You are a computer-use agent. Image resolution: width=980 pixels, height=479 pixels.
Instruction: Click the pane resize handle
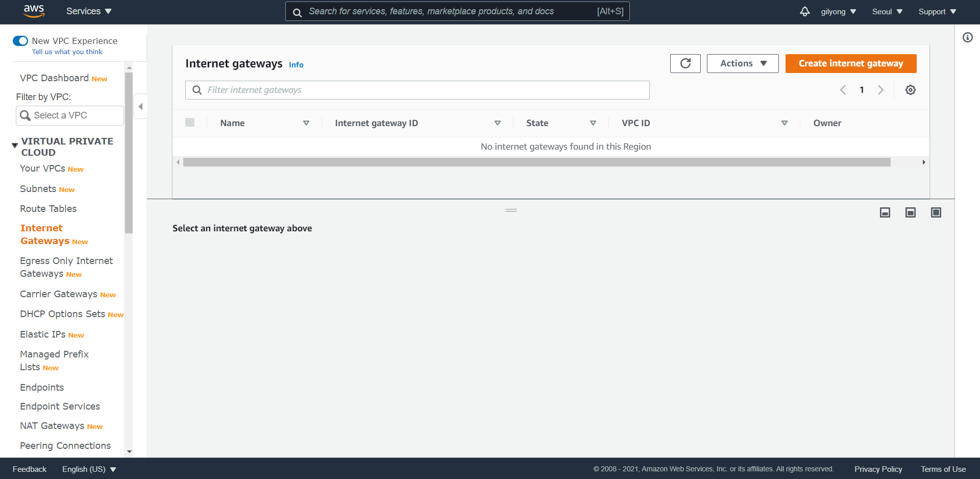pyautogui.click(x=511, y=210)
